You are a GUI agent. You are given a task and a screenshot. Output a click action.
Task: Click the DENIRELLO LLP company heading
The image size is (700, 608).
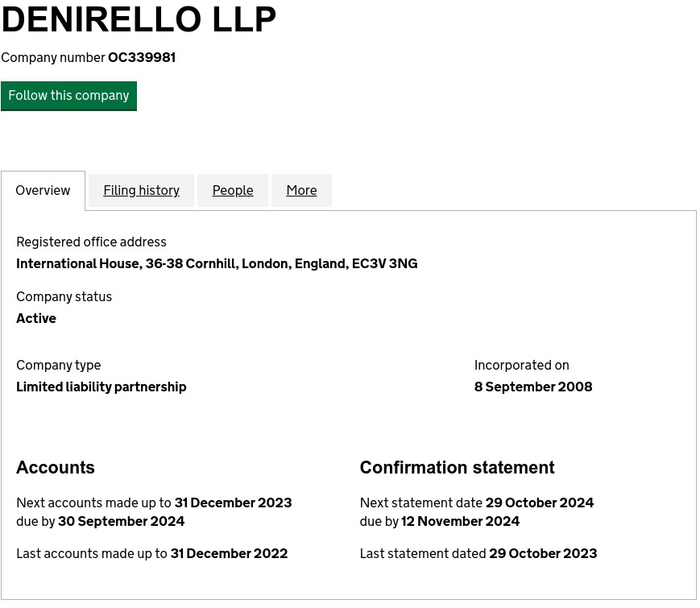coord(139,19)
